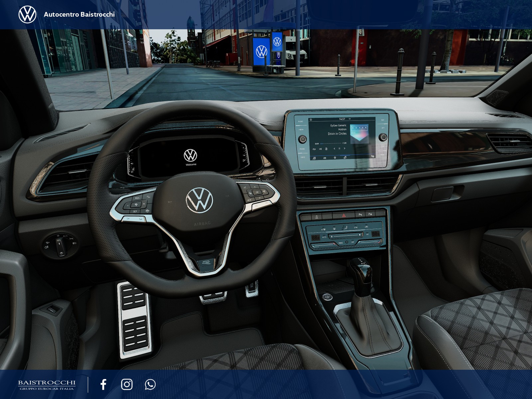Click the Volkswagen logo in the header
532x399 pixels.
pos(27,15)
